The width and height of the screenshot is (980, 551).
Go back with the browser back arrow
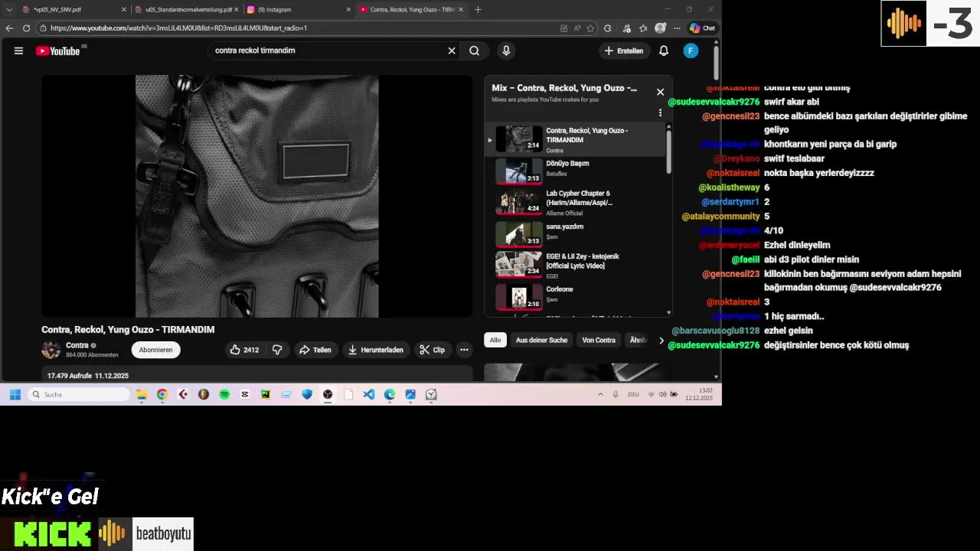(9, 28)
